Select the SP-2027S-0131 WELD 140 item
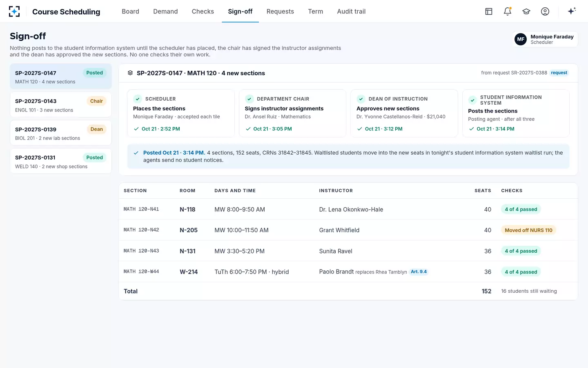 [61, 161]
